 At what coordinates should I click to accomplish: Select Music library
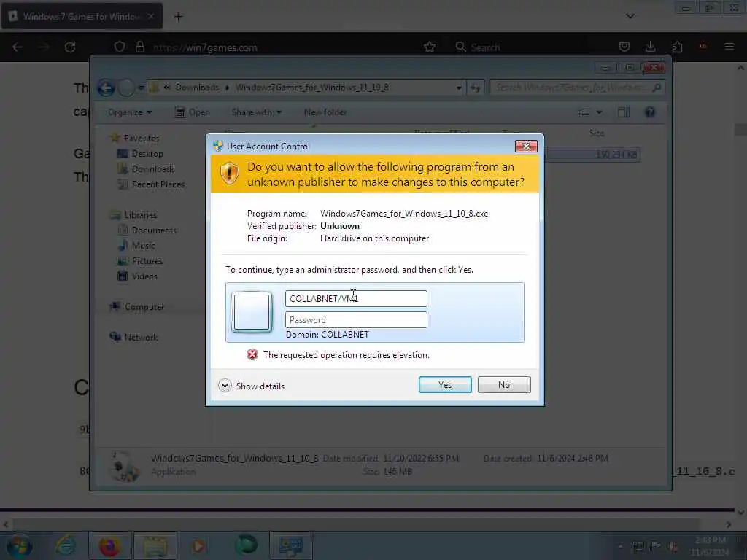(144, 246)
